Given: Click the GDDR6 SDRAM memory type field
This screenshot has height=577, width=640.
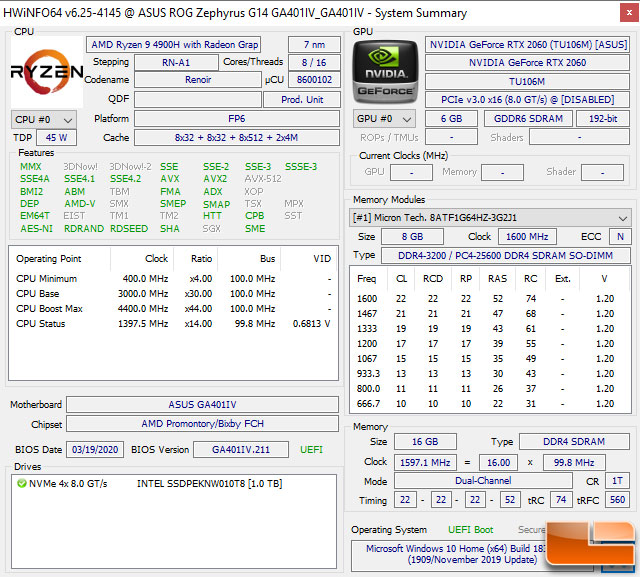Looking at the screenshot, I should [528, 119].
